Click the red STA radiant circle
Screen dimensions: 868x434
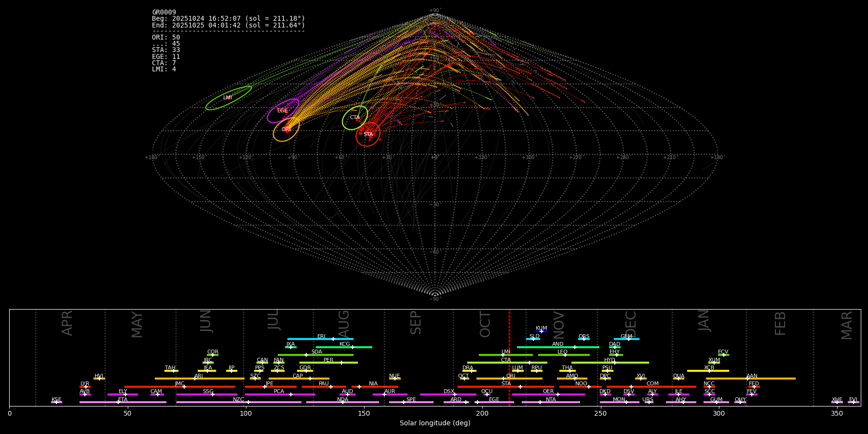tap(368, 134)
